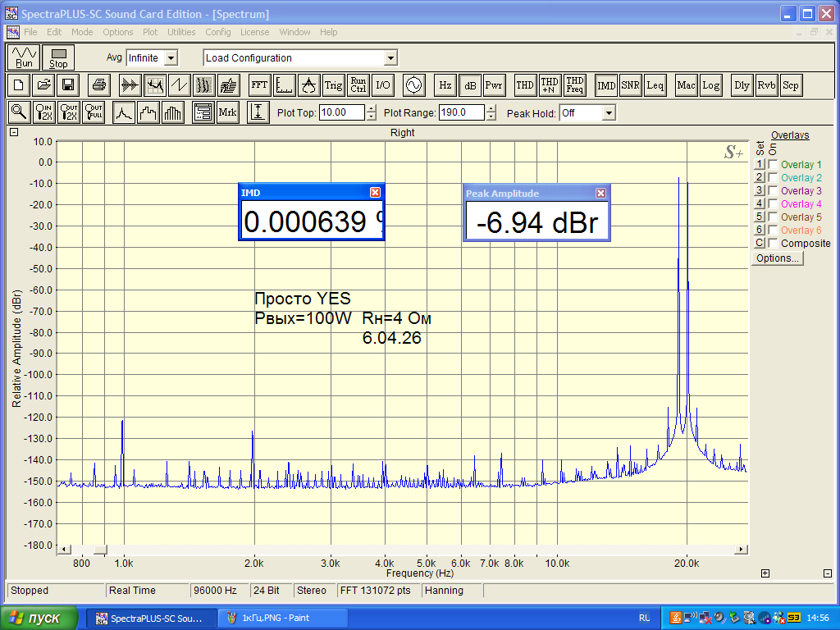Toggle the THD utility
840x630 pixels.
525,85
